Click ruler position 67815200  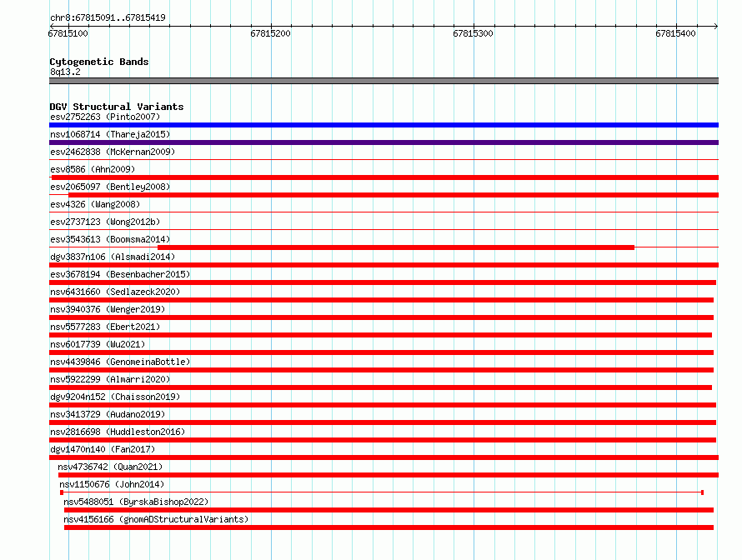pyautogui.click(x=271, y=33)
